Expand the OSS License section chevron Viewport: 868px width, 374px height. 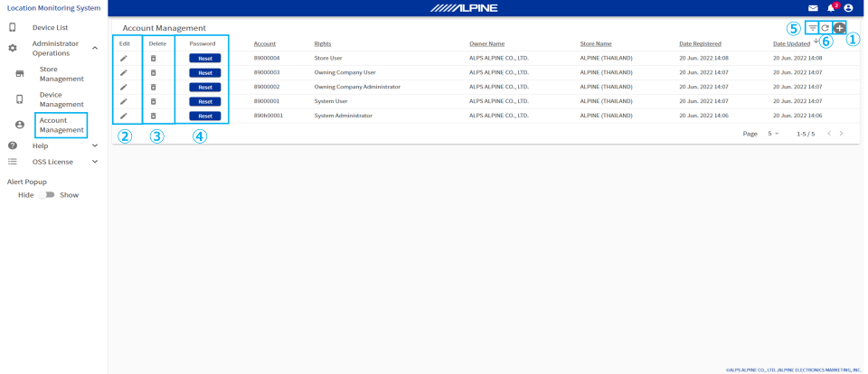pyautogui.click(x=95, y=162)
